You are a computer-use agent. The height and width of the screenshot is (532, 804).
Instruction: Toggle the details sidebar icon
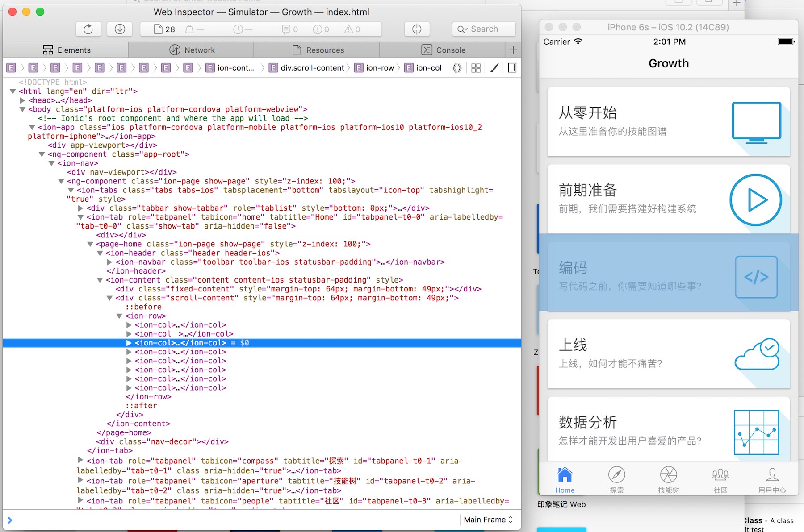[x=512, y=68]
